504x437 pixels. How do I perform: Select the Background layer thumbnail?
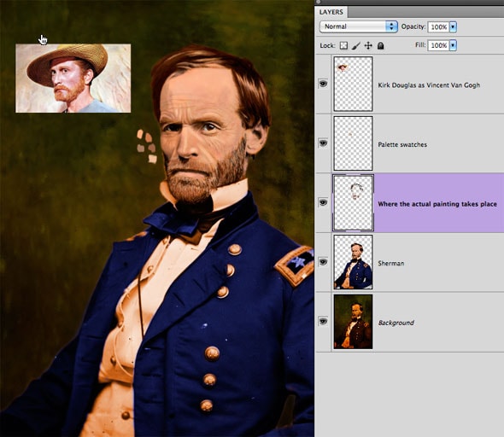(354, 322)
